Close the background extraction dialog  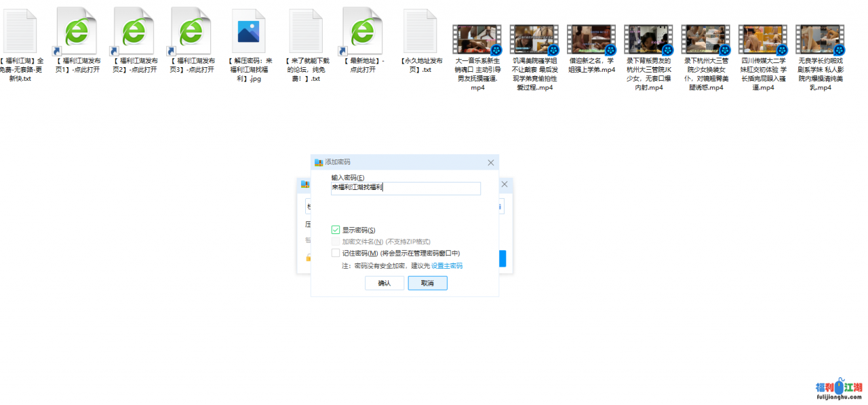[505, 185]
